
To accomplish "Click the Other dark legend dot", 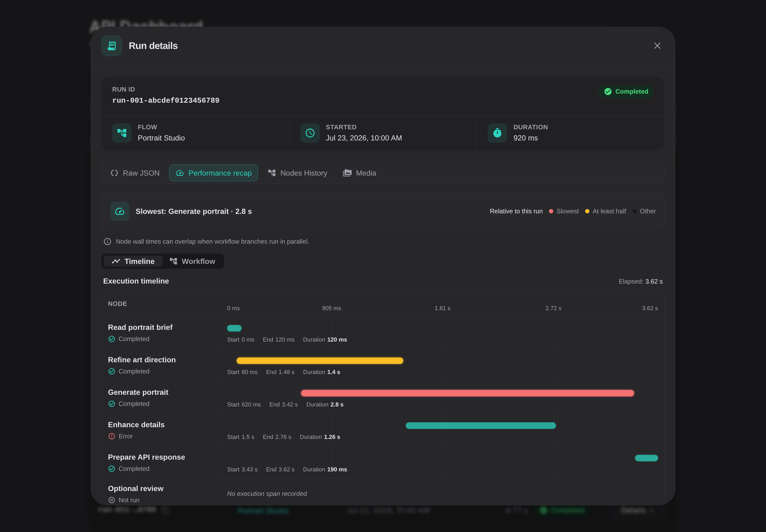I will [x=634, y=211].
